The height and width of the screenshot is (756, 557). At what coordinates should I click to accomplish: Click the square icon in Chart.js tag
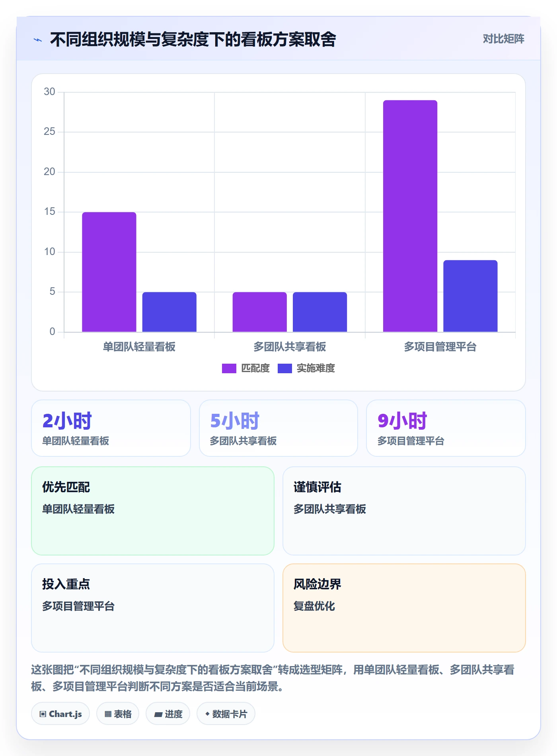click(x=43, y=714)
